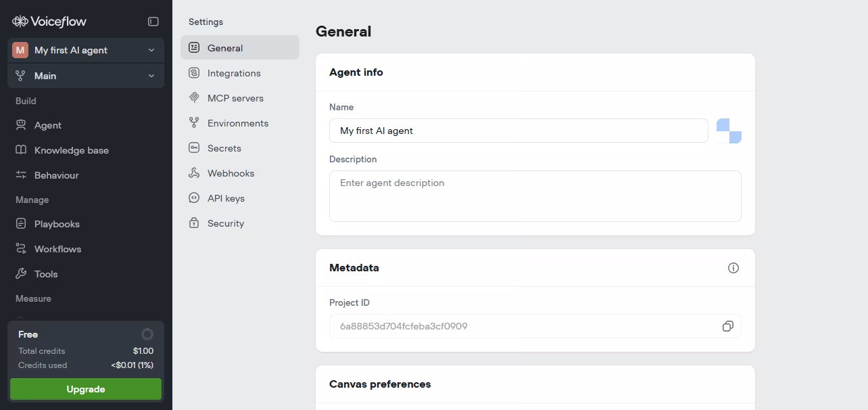
Task: Expand My first AI agent dropdown
Action: click(151, 50)
